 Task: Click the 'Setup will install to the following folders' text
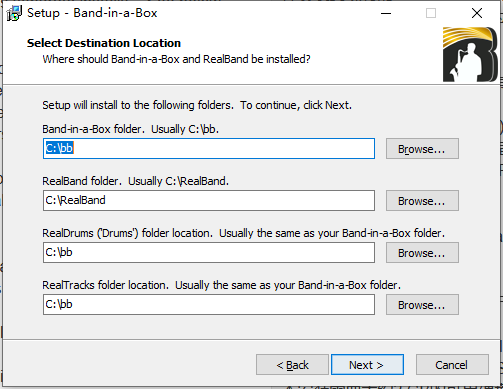(197, 105)
